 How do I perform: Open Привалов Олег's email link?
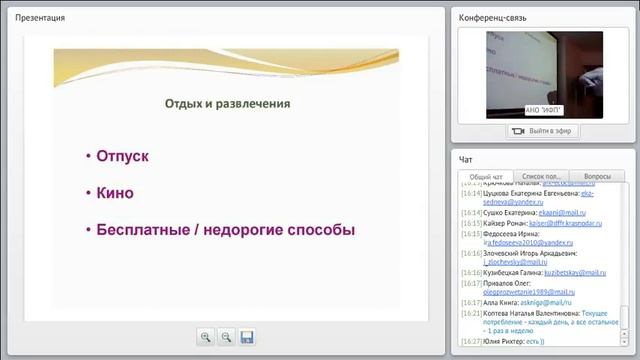pos(529,292)
